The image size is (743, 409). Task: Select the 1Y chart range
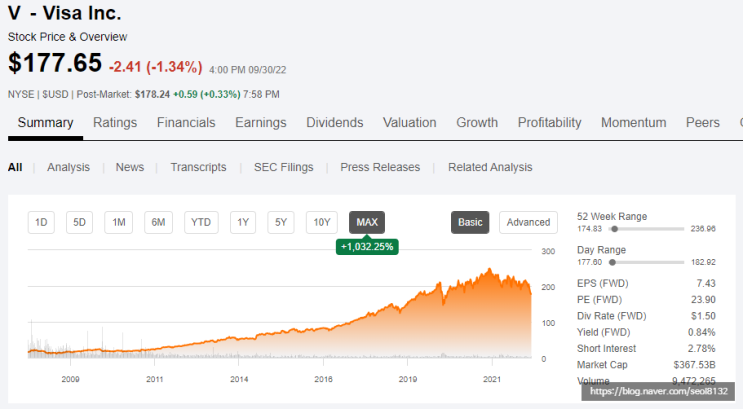pos(243,222)
